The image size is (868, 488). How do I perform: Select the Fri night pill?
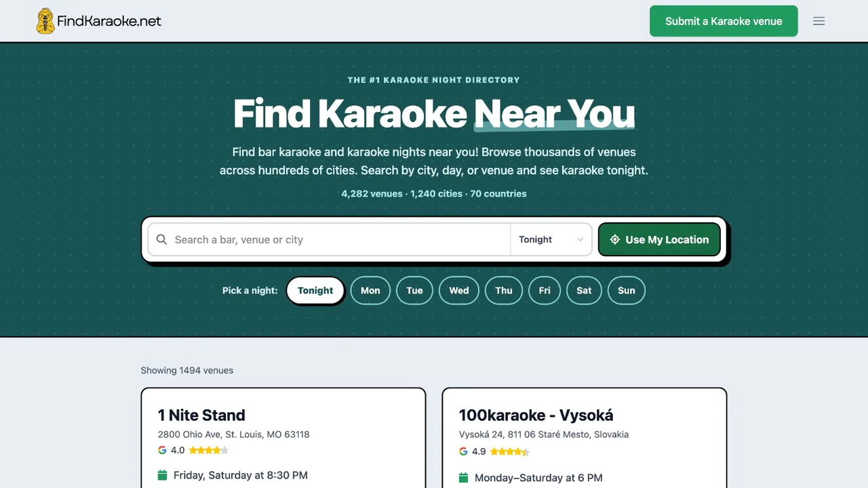(x=545, y=290)
